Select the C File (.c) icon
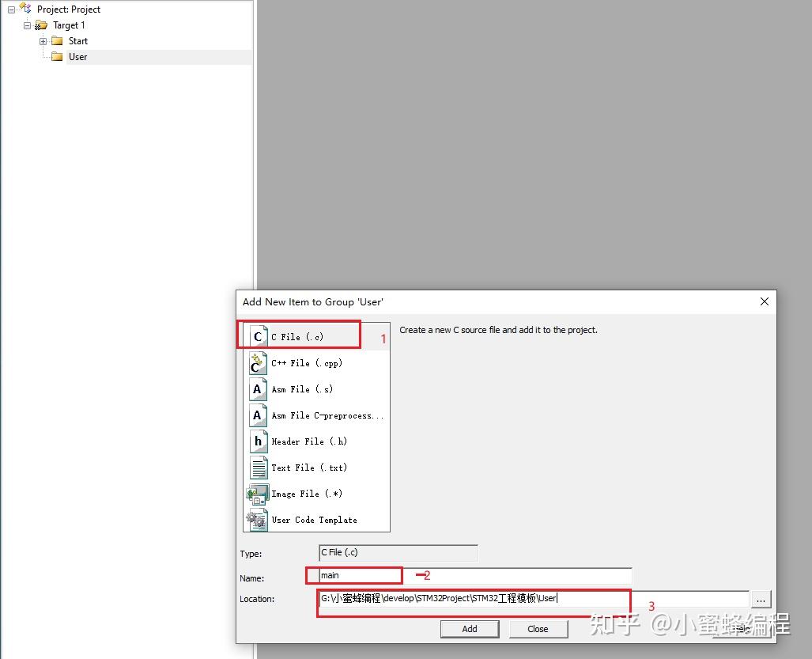 point(258,337)
